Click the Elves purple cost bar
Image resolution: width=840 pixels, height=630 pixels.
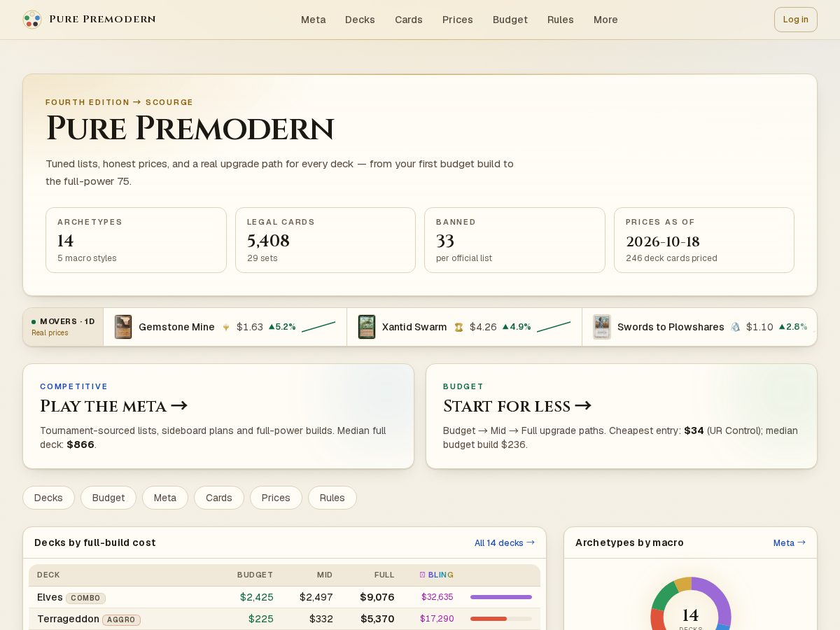point(501,597)
